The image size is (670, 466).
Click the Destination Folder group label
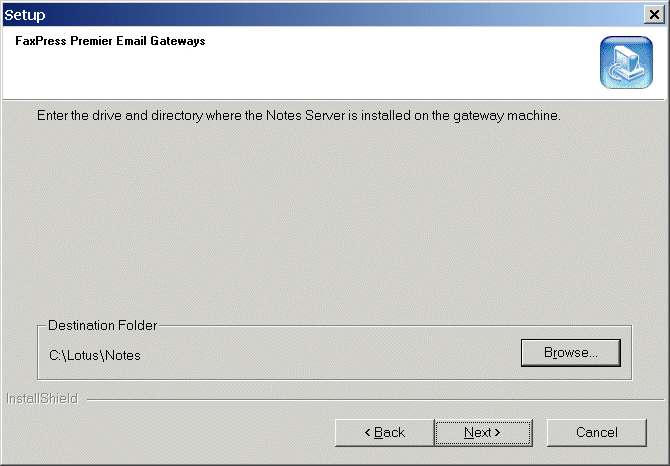(103, 325)
